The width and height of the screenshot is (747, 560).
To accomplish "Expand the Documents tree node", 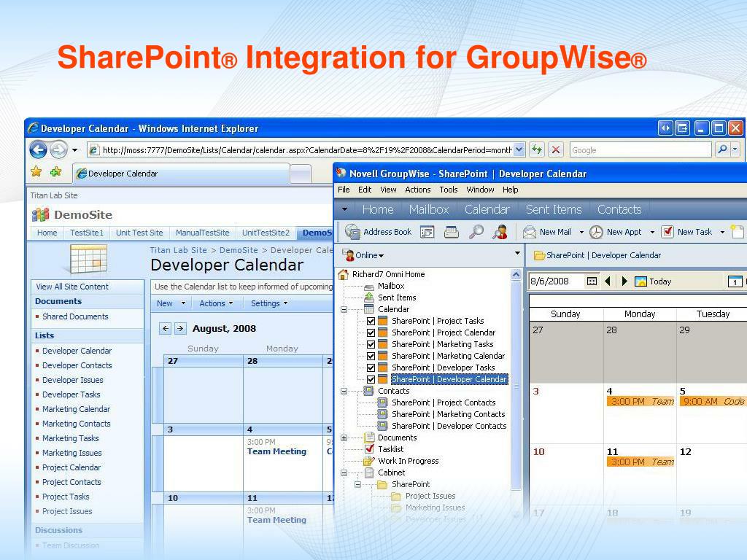I will [344, 437].
